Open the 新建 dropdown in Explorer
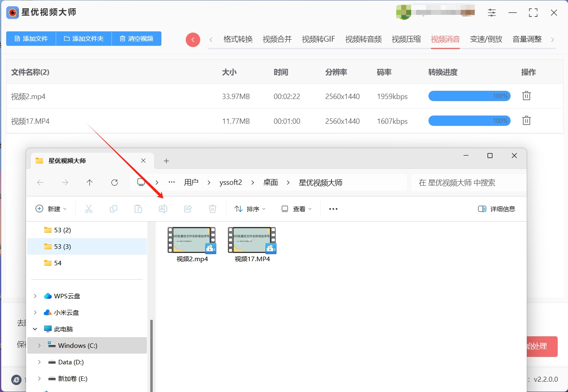The width and height of the screenshot is (568, 392). [51, 209]
